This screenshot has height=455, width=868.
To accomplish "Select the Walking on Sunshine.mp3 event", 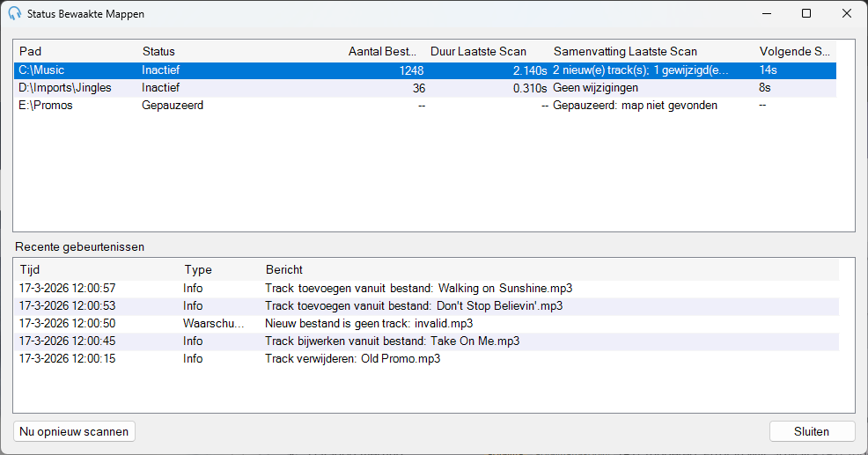I will (x=426, y=289).
